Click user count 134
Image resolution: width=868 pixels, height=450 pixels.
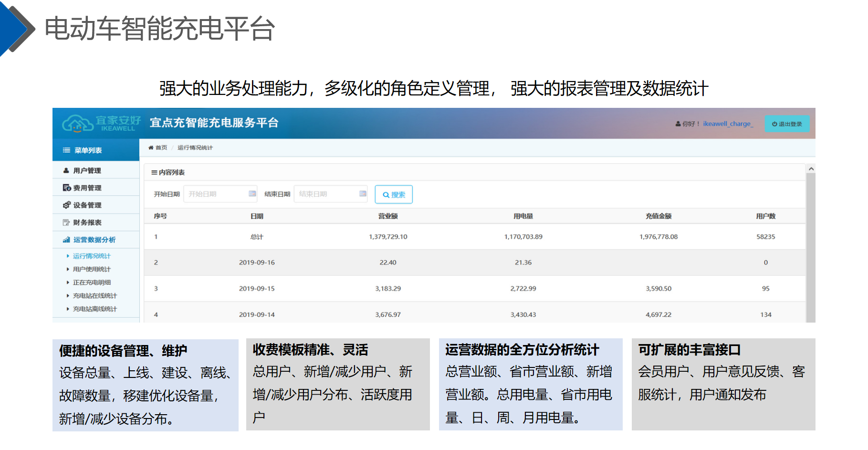tap(765, 315)
